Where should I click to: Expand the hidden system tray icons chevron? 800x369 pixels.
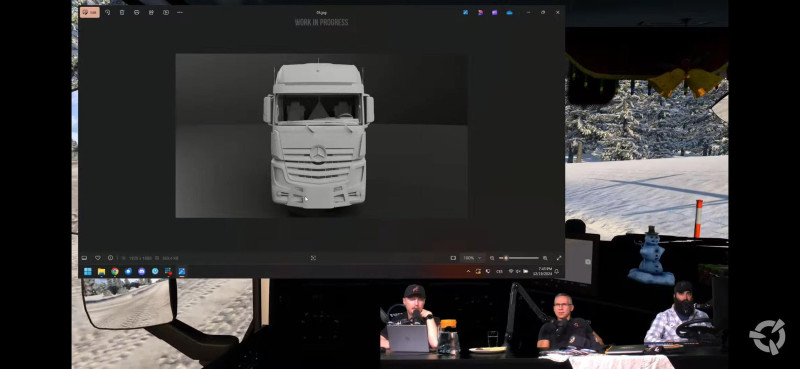pos(468,272)
